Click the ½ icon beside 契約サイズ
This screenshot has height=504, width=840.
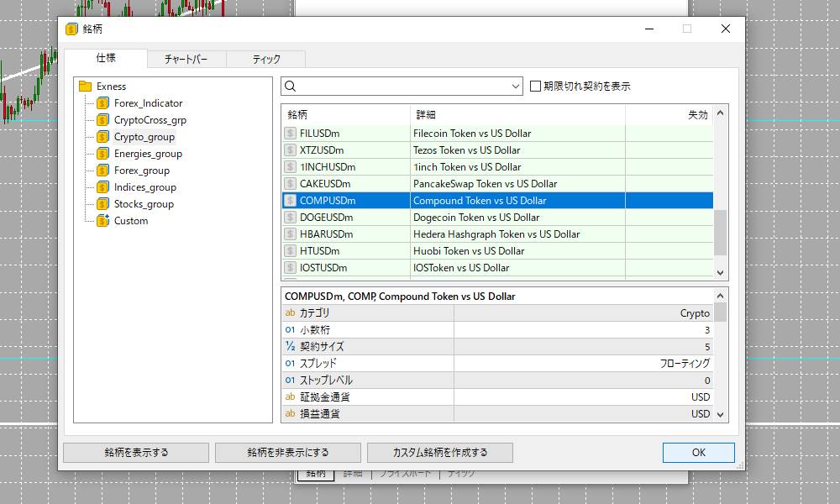coord(291,346)
